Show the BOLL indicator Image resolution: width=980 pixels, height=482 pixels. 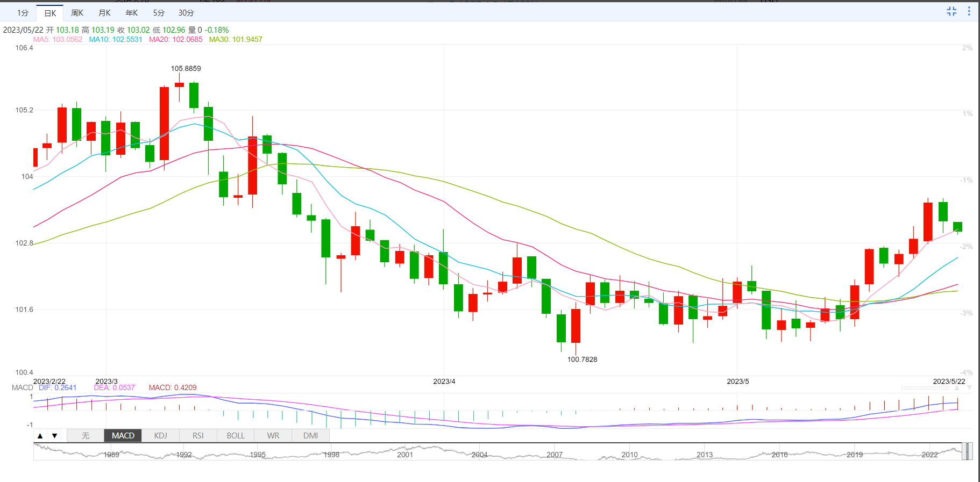tap(236, 436)
